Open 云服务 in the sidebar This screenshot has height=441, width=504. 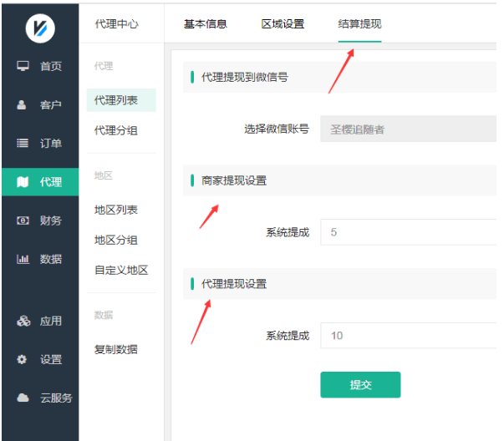(x=56, y=398)
